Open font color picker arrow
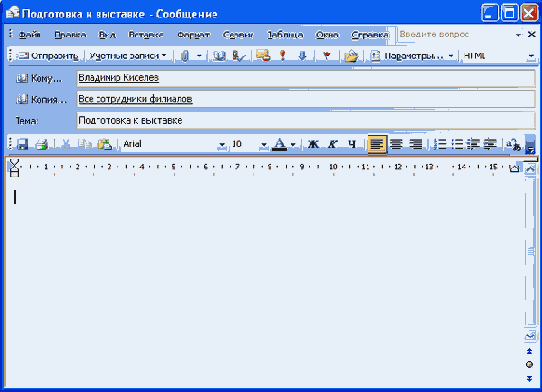The image size is (542, 392). click(x=293, y=144)
